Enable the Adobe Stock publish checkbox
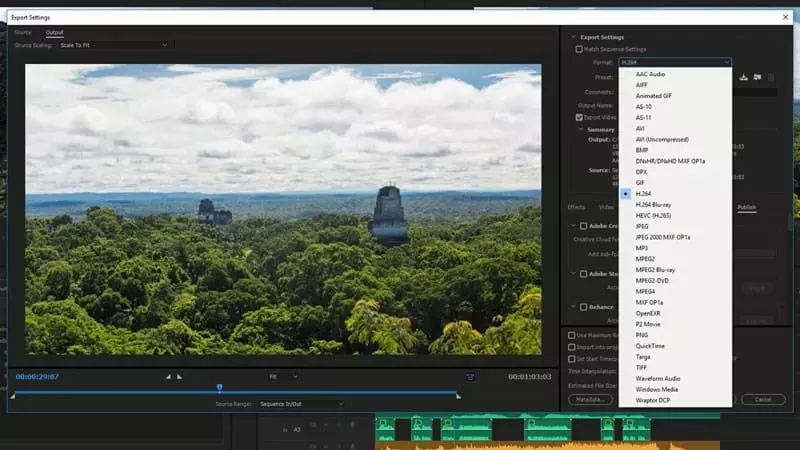800x450 pixels. [x=583, y=274]
